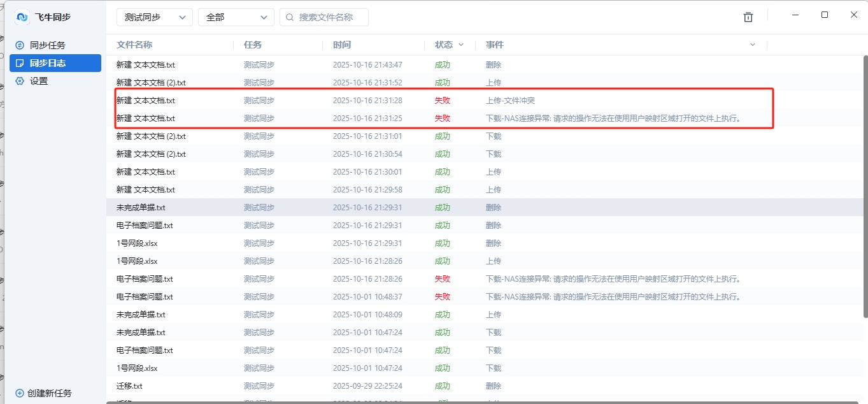Click the 飞牛同步 app logo
This screenshot has height=404, width=868.
(x=20, y=17)
